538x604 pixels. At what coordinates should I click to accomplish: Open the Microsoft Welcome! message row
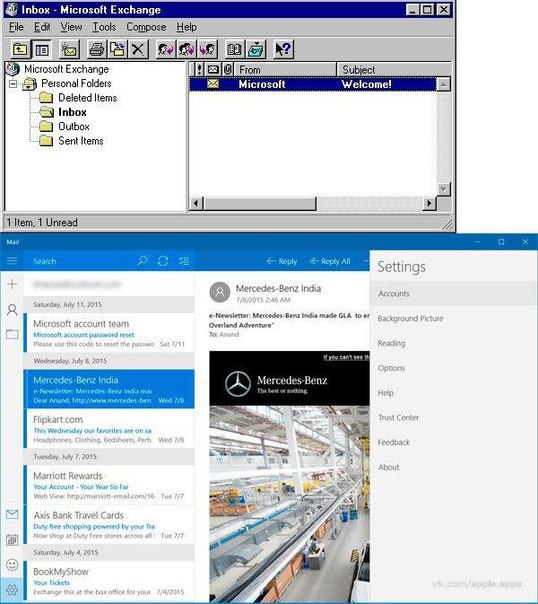pos(312,84)
